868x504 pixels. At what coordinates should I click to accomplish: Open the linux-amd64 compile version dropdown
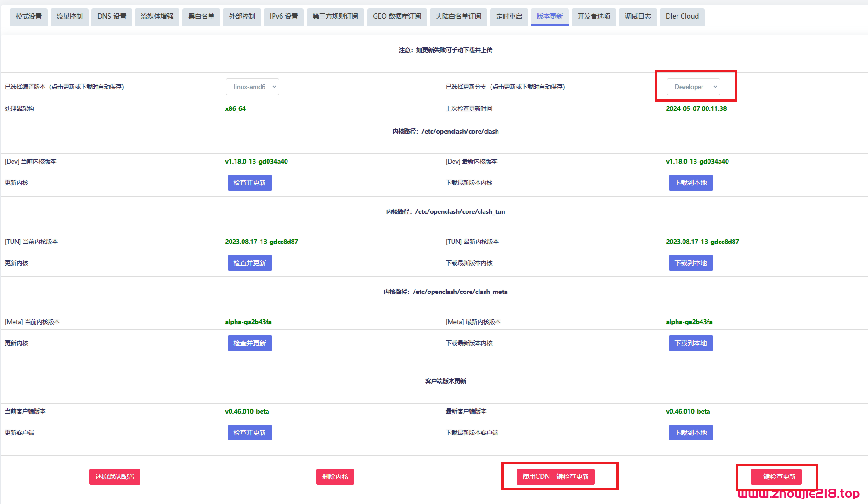click(x=252, y=87)
